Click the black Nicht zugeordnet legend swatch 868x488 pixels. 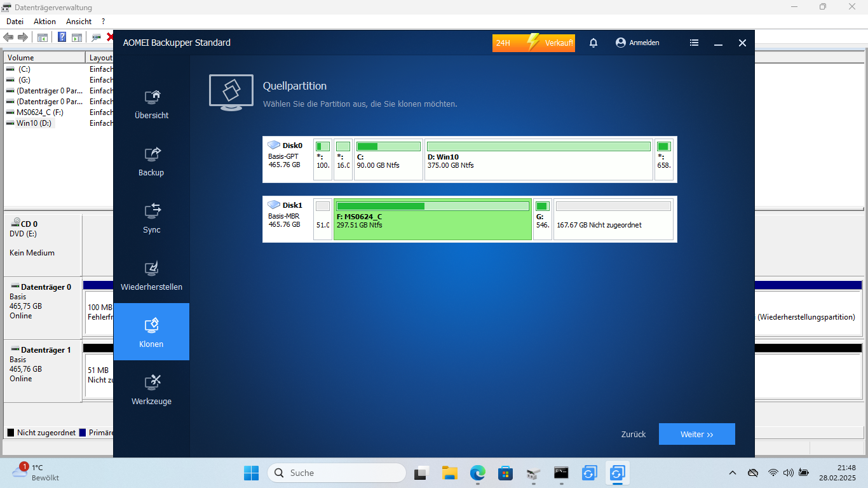tap(10, 433)
